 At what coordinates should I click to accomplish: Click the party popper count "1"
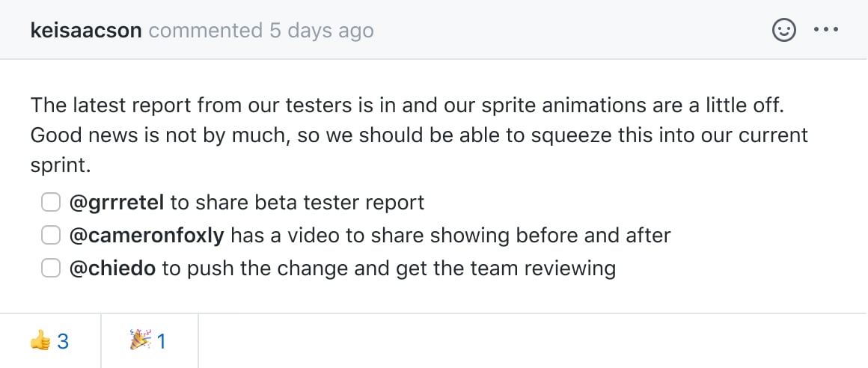tap(162, 342)
